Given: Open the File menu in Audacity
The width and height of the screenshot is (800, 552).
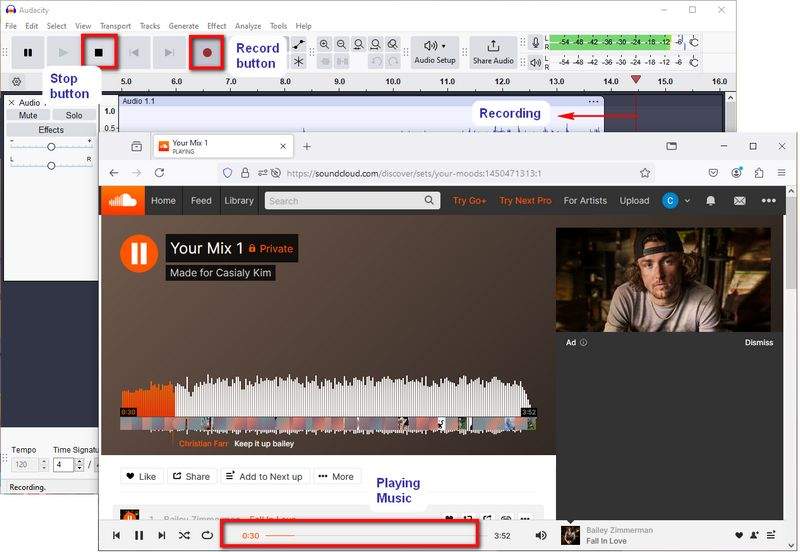Looking at the screenshot, I should [x=11, y=26].
